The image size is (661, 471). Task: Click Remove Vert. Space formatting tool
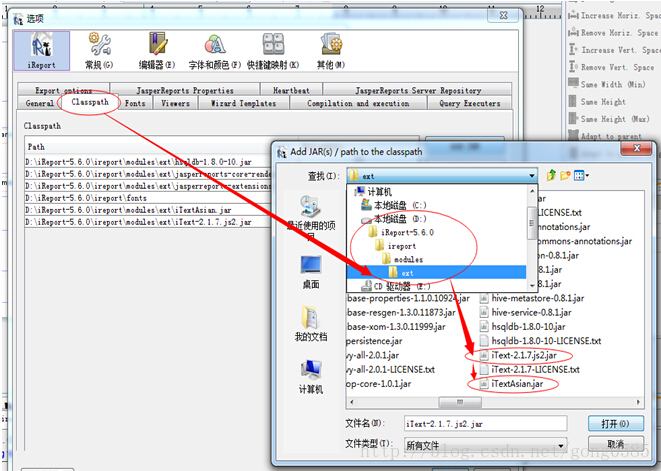[611, 67]
